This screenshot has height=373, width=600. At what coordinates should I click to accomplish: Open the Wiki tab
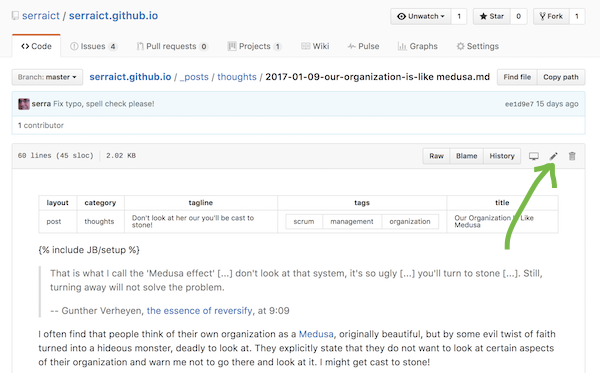[x=315, y=46]
